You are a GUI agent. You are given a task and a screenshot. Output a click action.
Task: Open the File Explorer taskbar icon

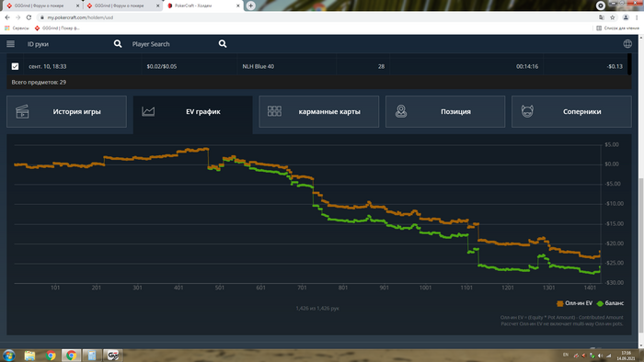click(29, 355)
